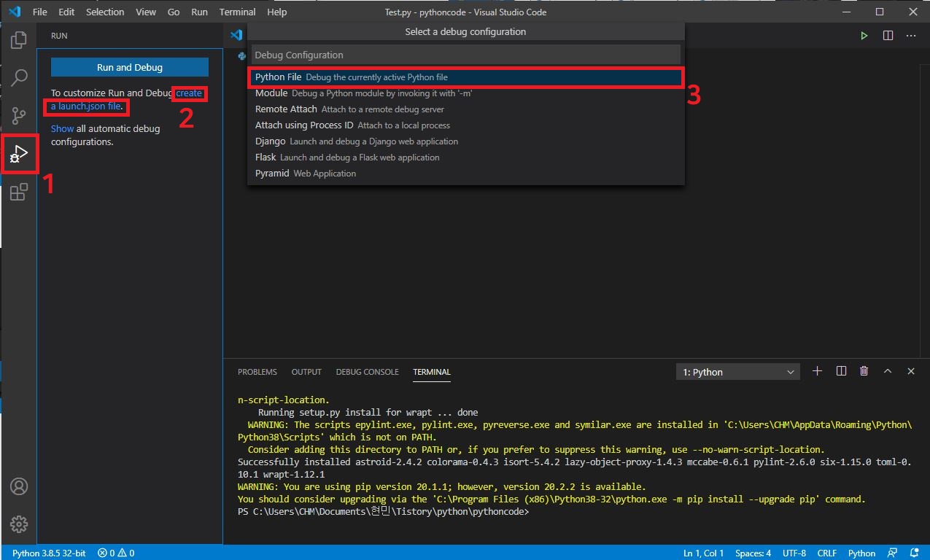
Task: Open the Manage gear icon
Action: click(19, 524)
